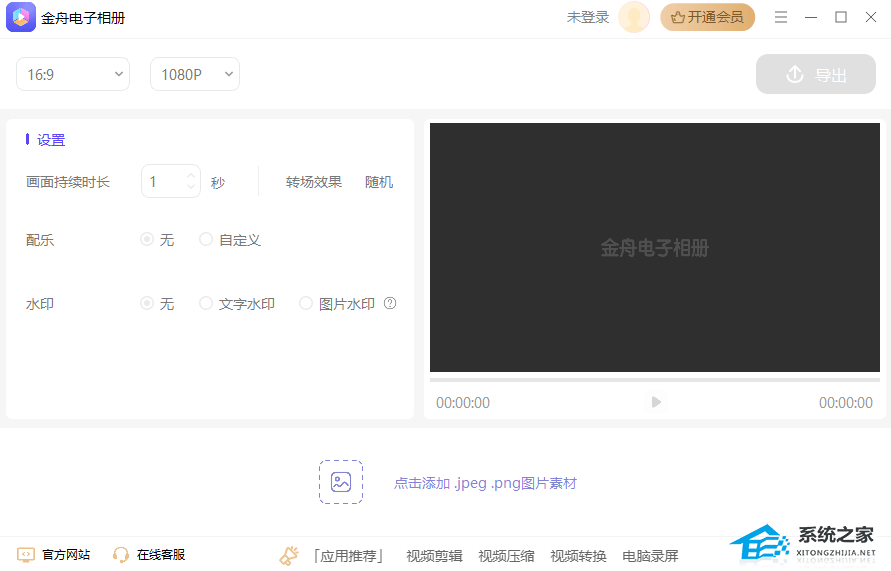Click the online customer service headset icon

point(121,555)
